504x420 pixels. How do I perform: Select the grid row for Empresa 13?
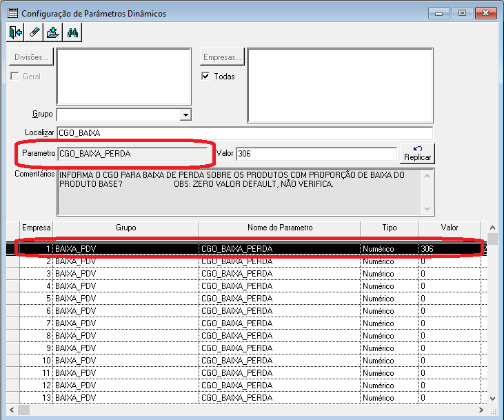pos(247,397)
